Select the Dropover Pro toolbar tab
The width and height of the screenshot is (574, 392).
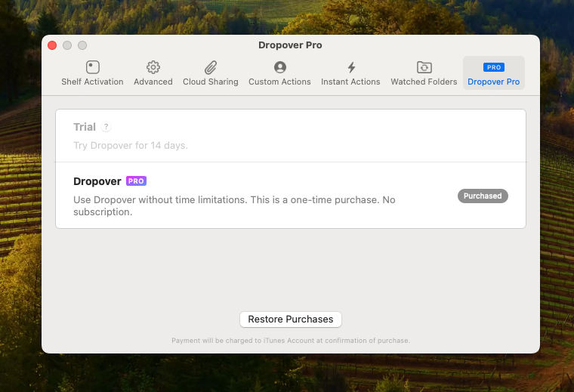click(493, 73)
